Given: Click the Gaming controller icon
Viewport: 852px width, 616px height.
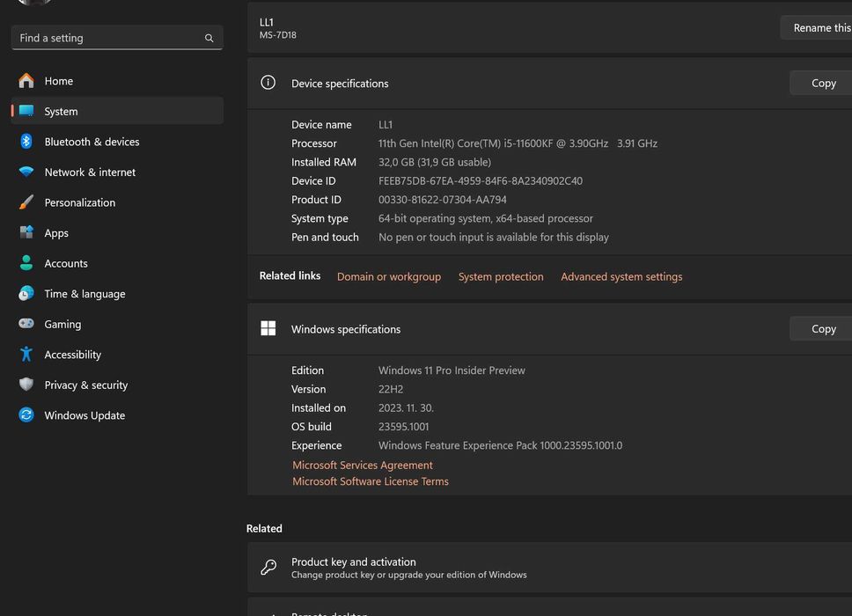Looking at the screenshot, I should click(x=26, y=324).
